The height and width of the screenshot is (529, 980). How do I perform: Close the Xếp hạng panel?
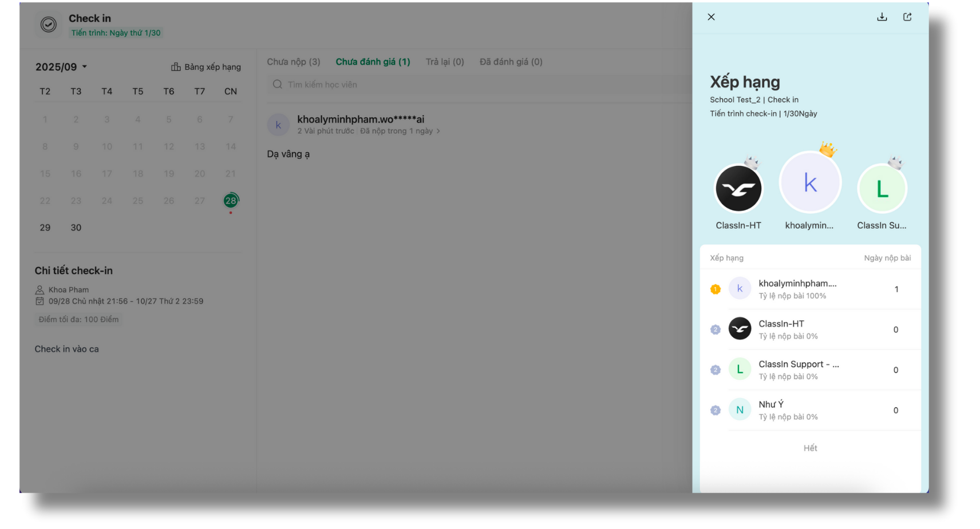[711, 17]
